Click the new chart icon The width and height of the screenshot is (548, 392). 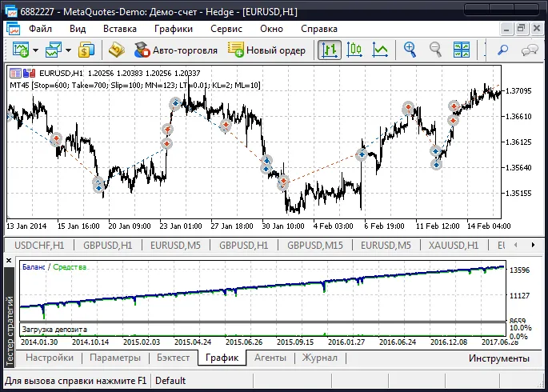tap(19, 50)
